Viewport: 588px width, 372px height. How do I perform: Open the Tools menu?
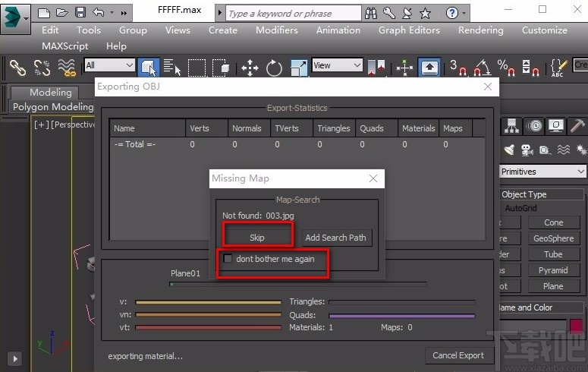[89, 30]
